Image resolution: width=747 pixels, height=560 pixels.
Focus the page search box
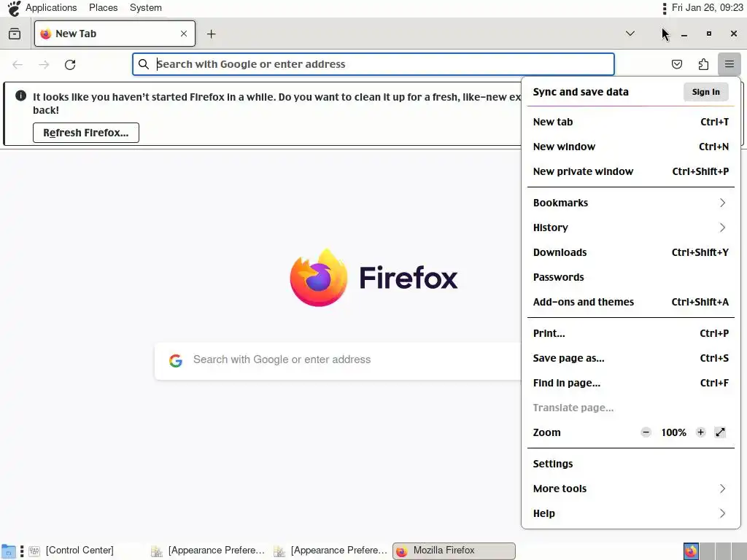click(338, 360)
